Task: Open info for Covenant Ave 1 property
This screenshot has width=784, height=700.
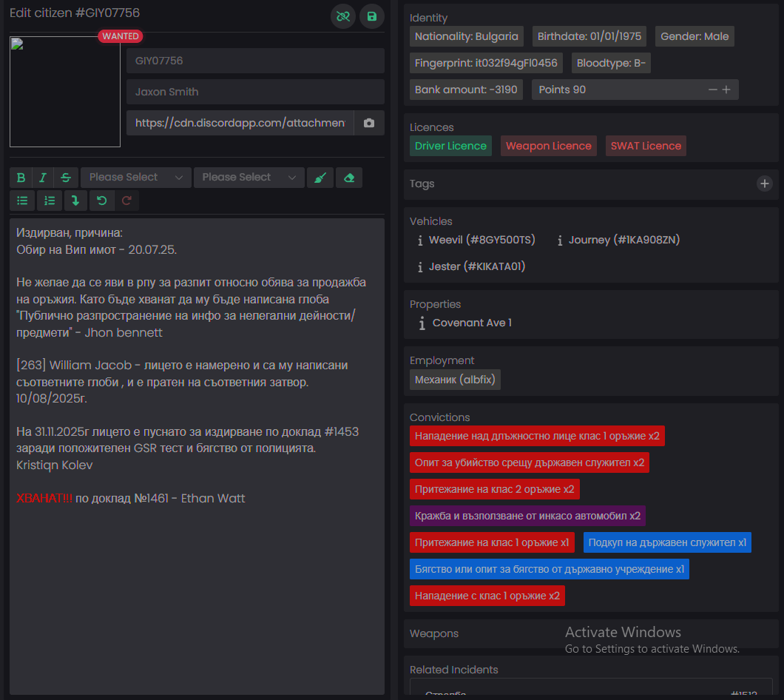Action: coord(422,323)
